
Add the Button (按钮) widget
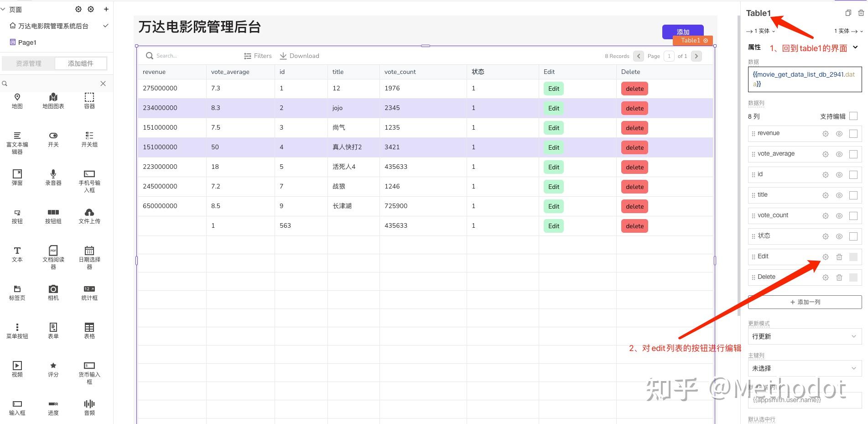(x=17, y=216)
